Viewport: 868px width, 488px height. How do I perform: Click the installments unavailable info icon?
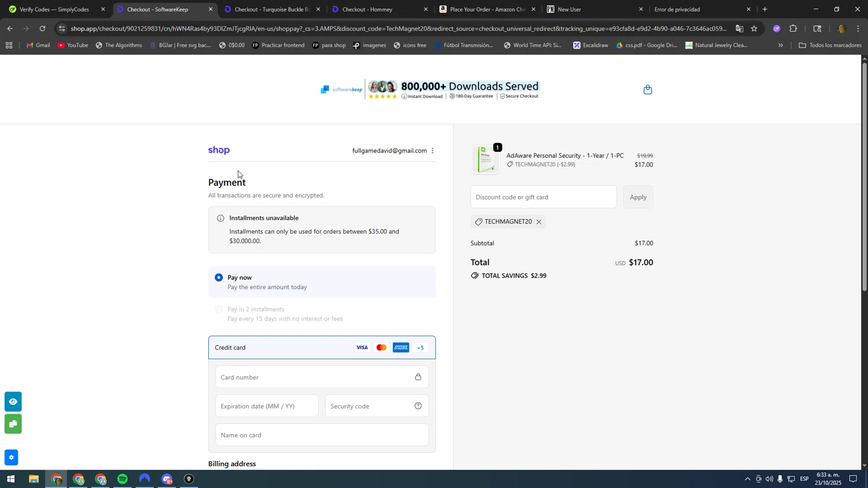[220, 219]
